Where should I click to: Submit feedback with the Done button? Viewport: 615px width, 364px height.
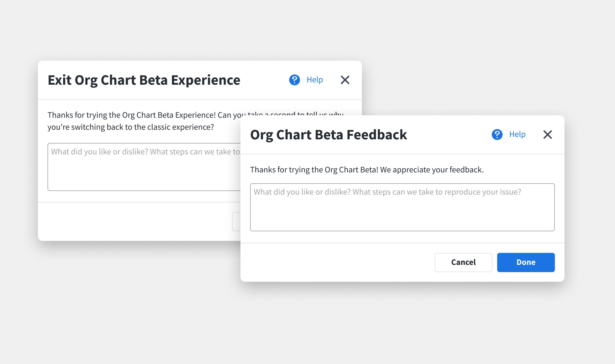pos(526,262)
